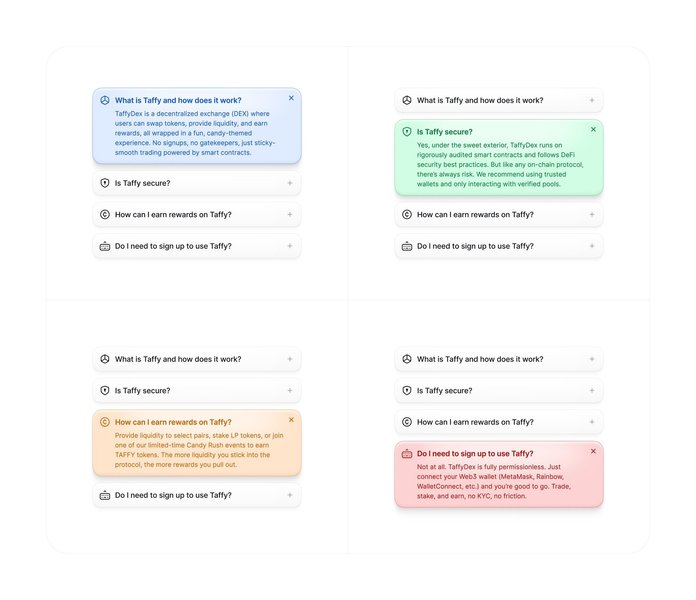Click the red wallet icon in red card
The height and width of the screenshot is (600, 696).
407,454
